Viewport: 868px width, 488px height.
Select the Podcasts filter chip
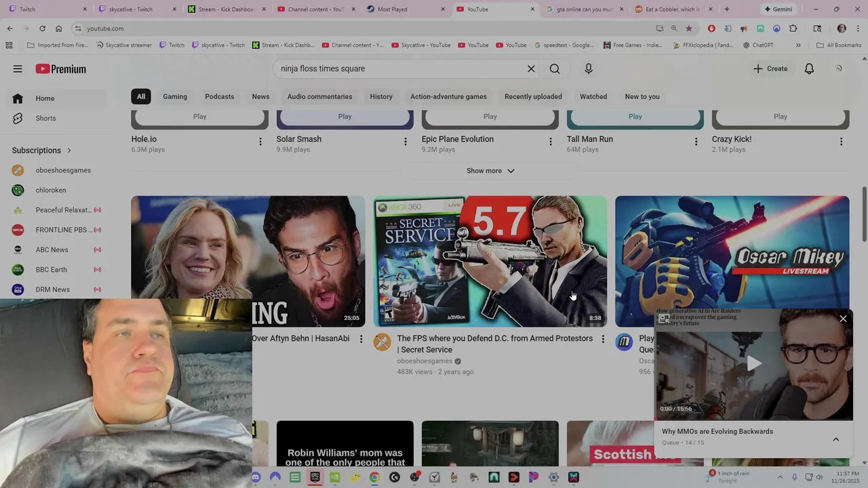(220, 96)
